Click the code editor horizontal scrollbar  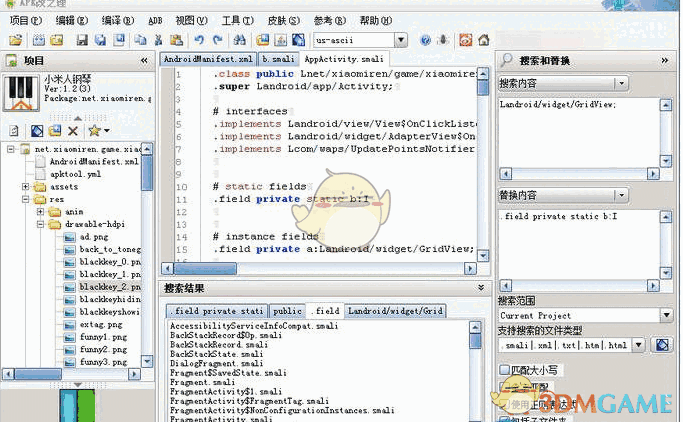coord(320,268)
